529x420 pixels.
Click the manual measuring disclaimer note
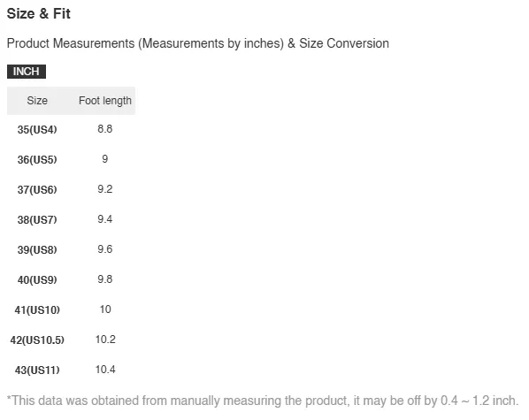[x=263, y=401]
